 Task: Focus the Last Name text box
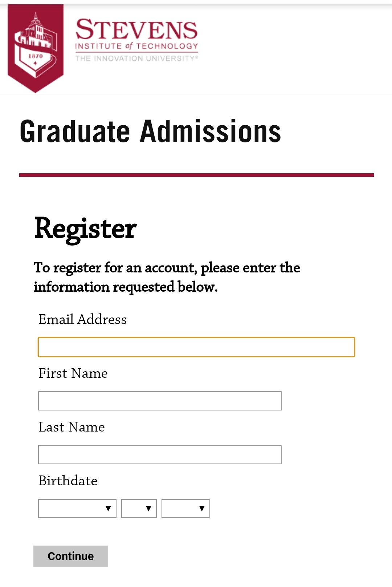160,455
